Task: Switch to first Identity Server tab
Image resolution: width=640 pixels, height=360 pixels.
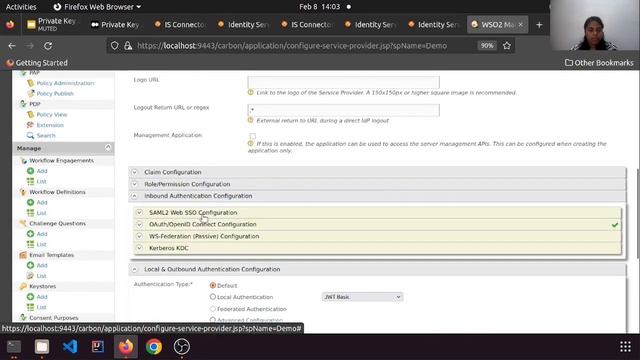Action: tap(244, 24)
